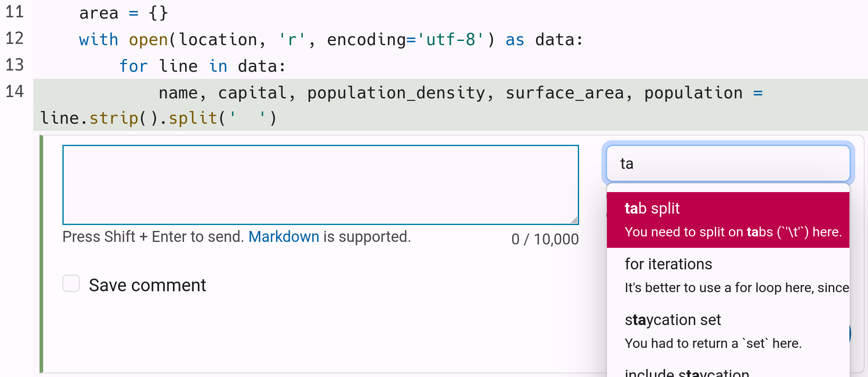Click line number 14 in the gutter
Screen dimensions: 868x377
[x=15, y=92]
